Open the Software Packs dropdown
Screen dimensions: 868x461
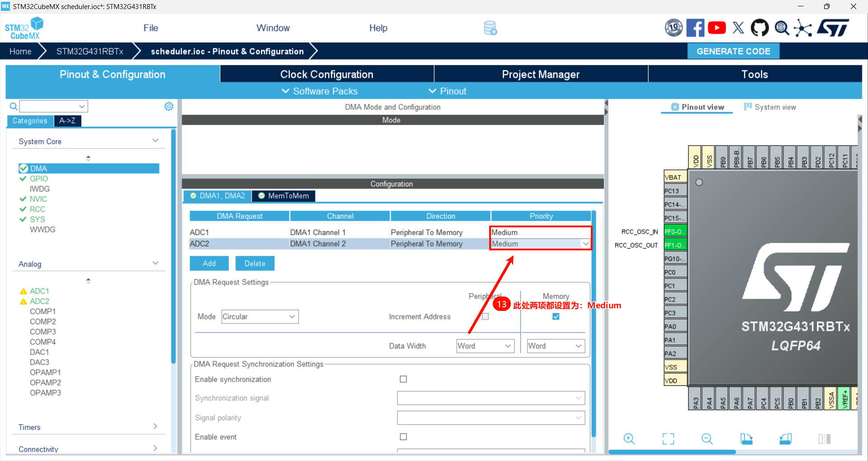(x=319, y=91)
